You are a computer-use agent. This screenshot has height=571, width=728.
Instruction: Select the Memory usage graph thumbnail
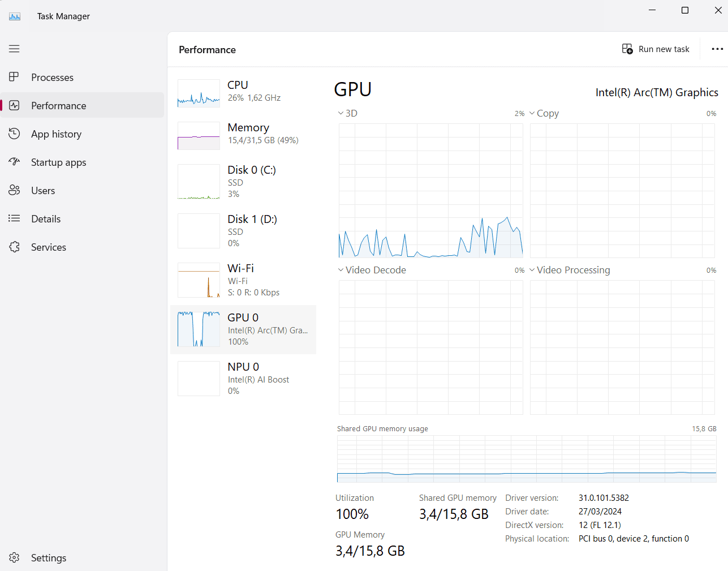[199, 136]
